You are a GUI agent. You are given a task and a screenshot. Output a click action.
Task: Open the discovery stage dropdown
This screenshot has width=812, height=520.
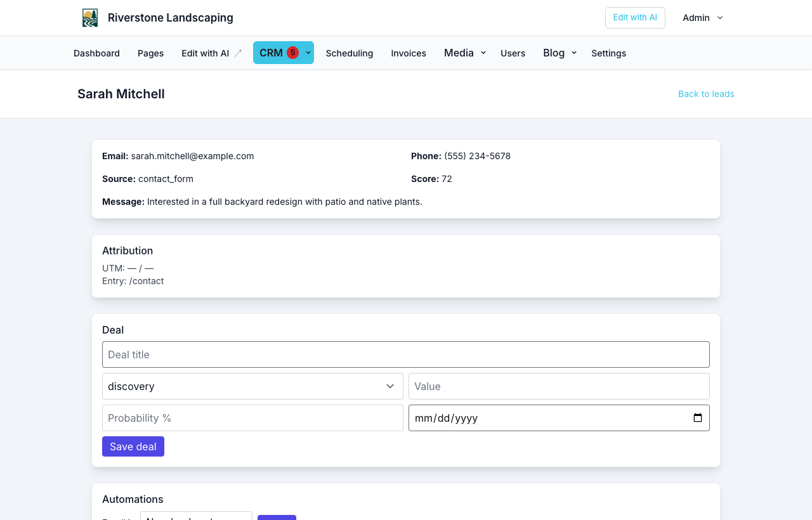click(252, 386)
